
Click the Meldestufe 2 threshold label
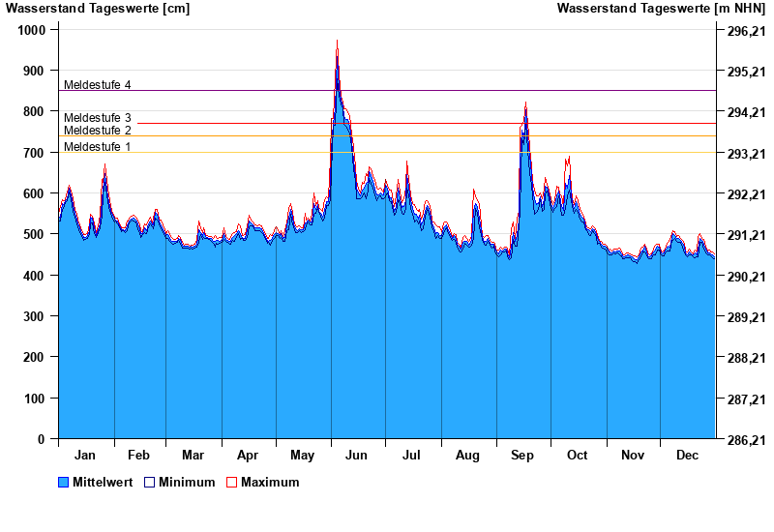point(97,131)
